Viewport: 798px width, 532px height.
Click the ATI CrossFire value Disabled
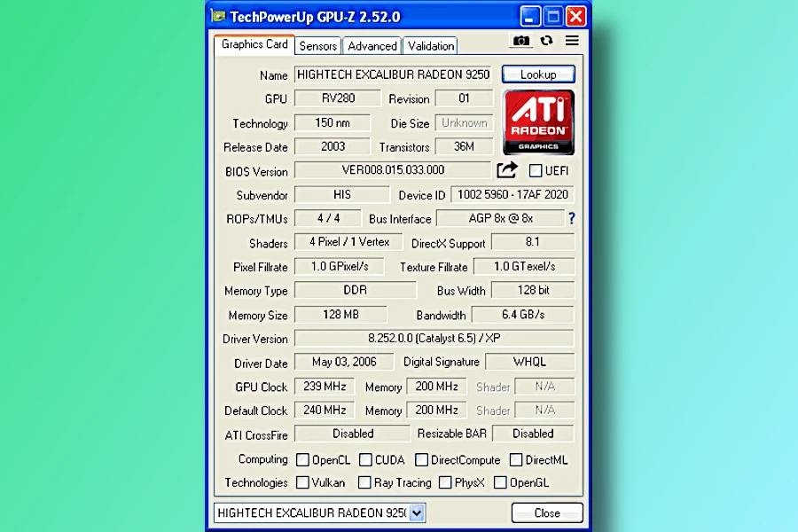353,434
